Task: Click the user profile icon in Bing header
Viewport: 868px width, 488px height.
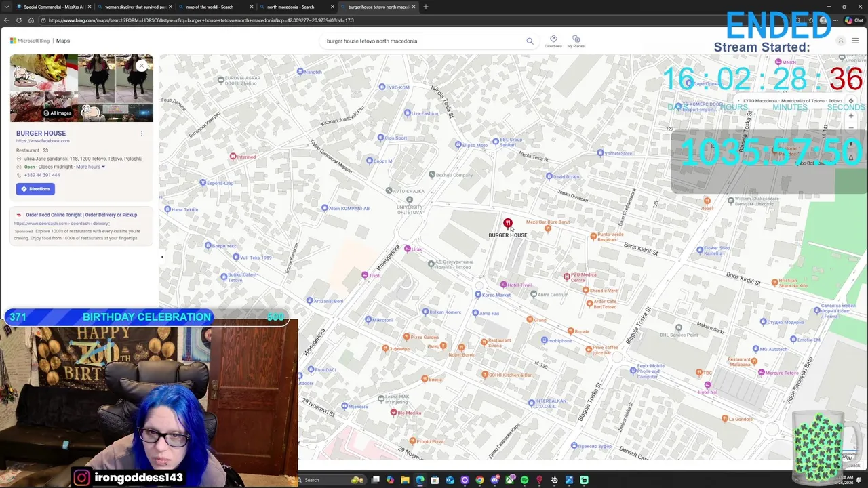Action: (840, 41)
